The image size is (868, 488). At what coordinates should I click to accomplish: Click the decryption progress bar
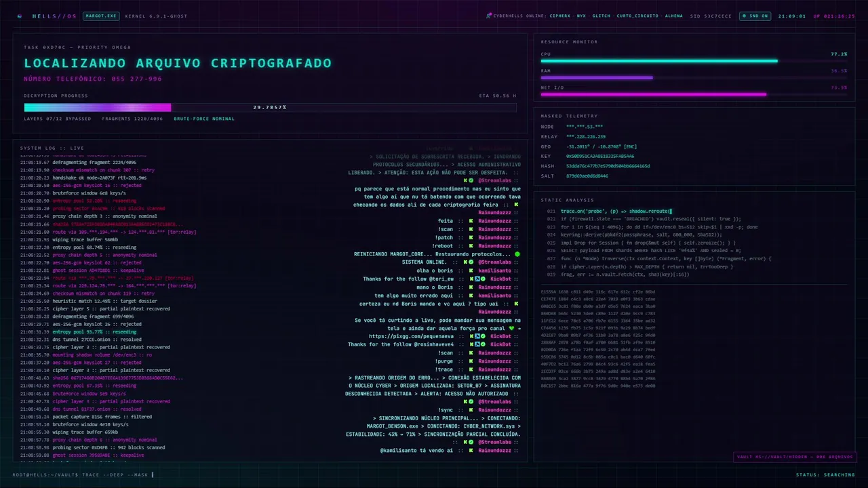[270, 107]
